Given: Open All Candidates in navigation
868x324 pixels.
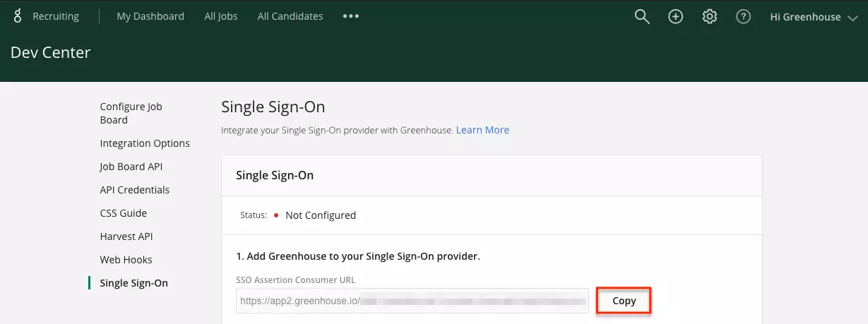Looking at the screenshot, I should (x=290, y=16).
